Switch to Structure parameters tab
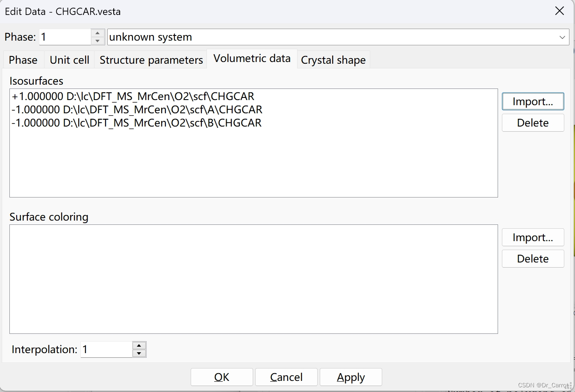 click(x=151, y=60)
